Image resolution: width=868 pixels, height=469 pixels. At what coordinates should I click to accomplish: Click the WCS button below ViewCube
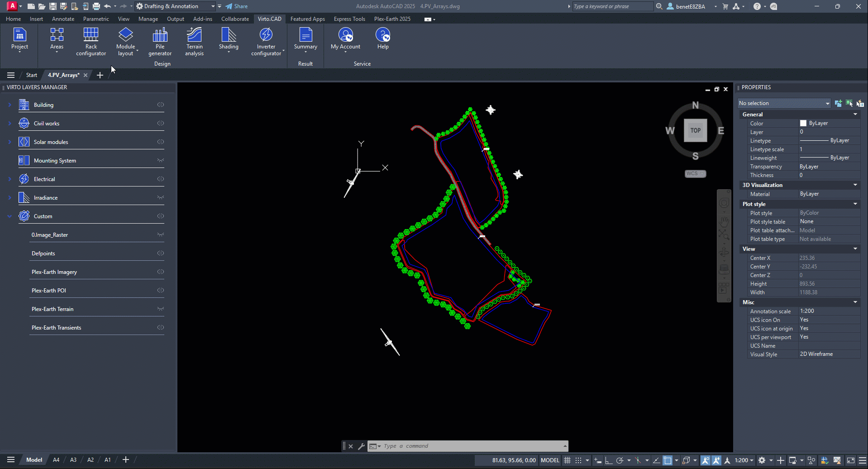pos(695,174)
